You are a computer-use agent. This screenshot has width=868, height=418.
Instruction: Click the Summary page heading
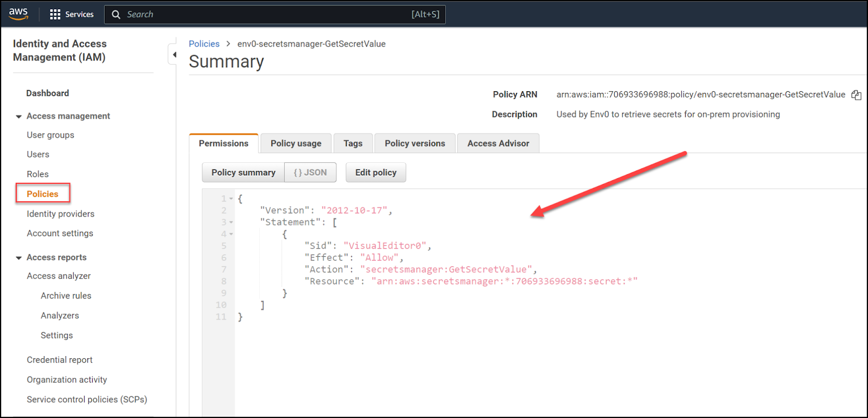click(226, 62)
